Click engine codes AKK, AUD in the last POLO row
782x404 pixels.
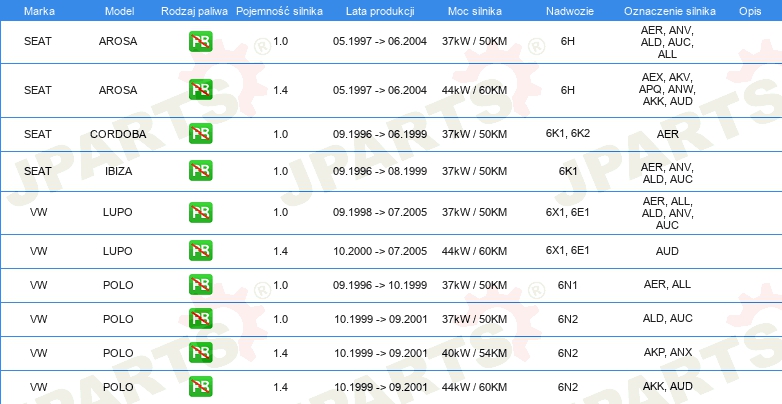[x=668, y=386]
